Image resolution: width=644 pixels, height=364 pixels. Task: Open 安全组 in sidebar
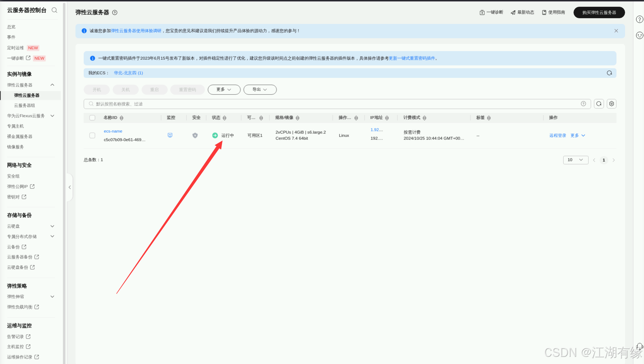13,176
